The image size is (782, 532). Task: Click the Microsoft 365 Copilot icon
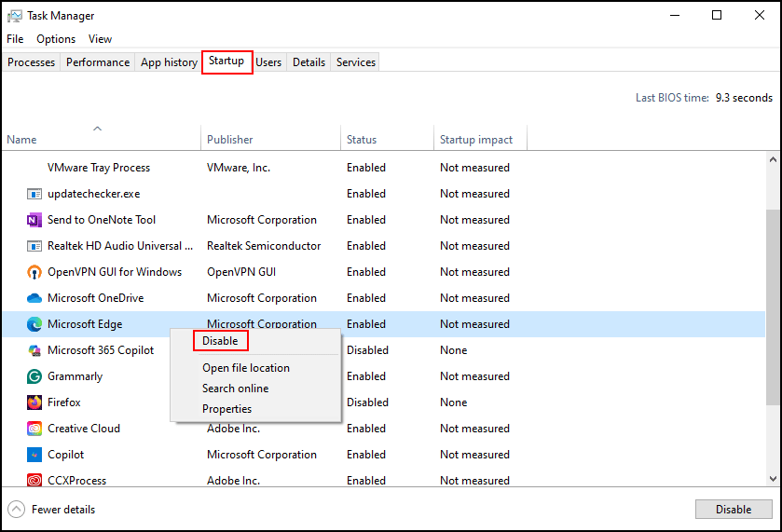point(34,350)
